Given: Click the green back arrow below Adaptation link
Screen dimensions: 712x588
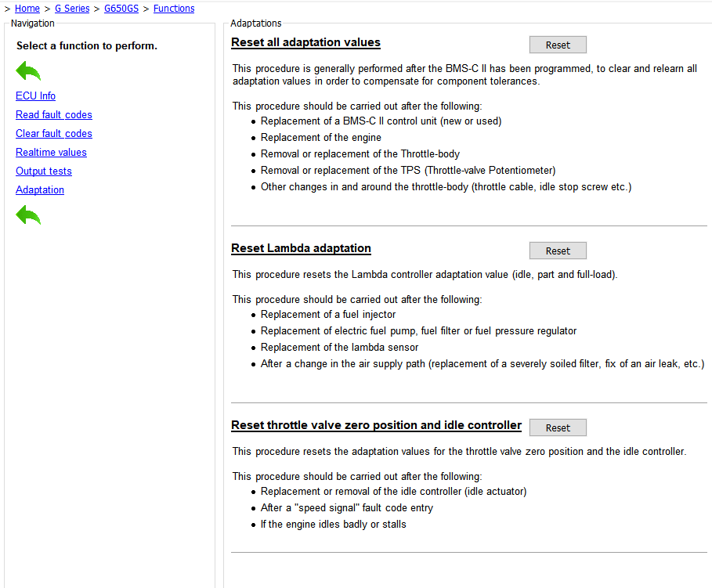Looking at the screenshot, I should tap(28, 215).
